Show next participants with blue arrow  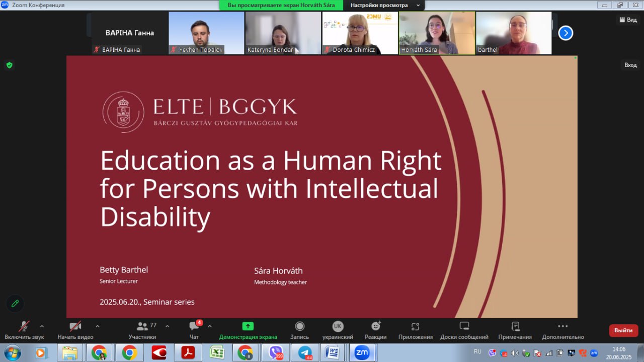(x=566, y=33)
